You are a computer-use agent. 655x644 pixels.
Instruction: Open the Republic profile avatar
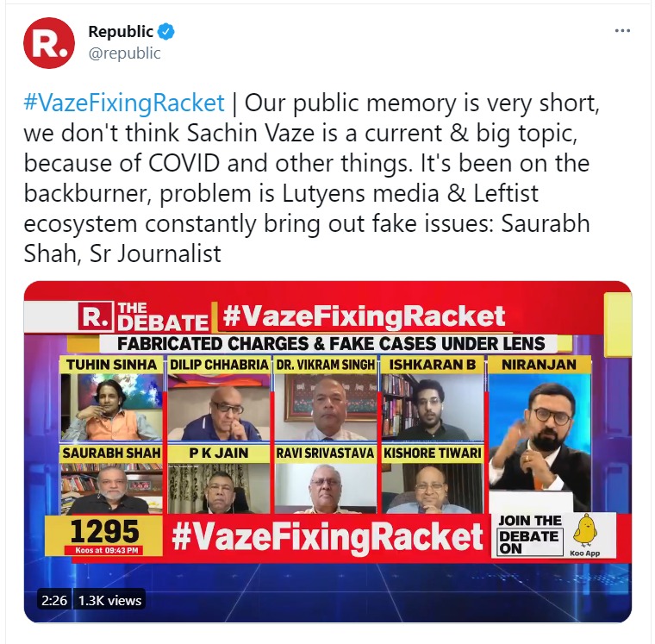[49, 42]
